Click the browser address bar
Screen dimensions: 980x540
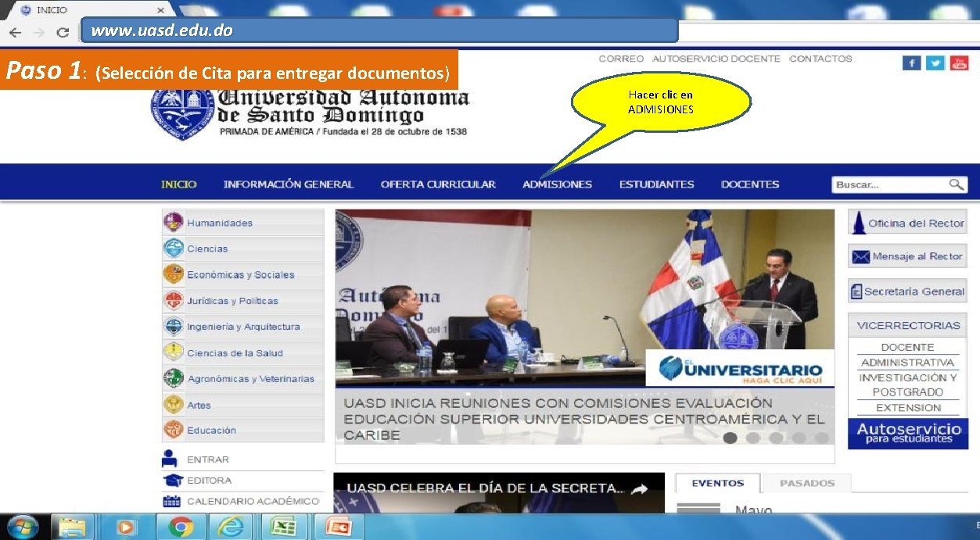click(x=379, y=30)
